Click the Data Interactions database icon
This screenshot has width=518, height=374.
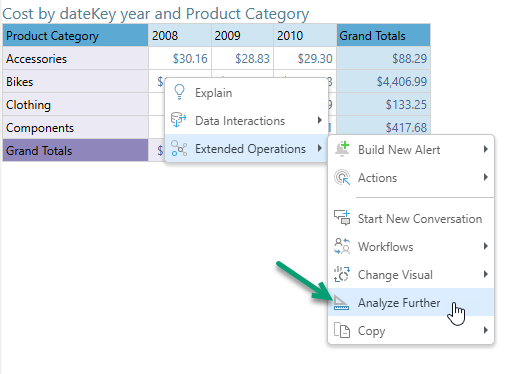[x=179, y=120]
